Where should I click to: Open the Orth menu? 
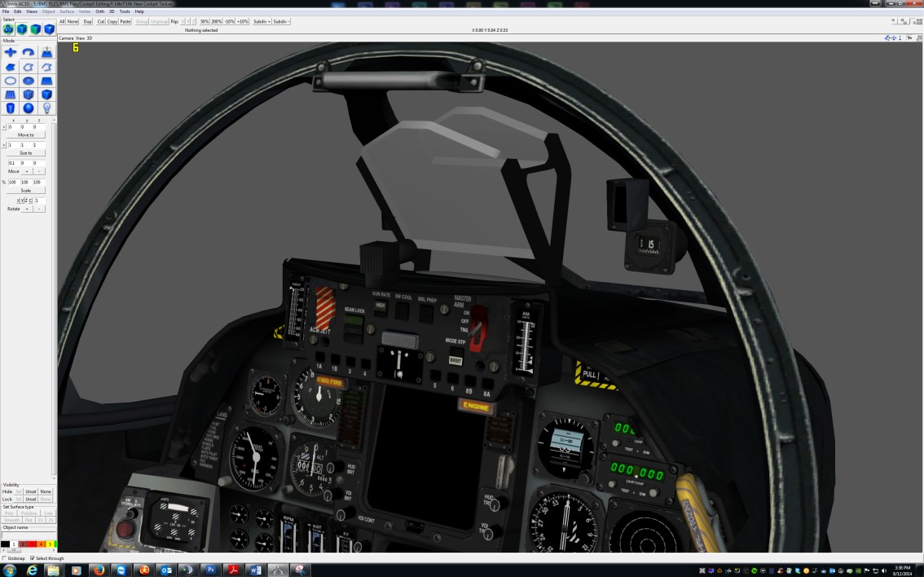(99, 11)
